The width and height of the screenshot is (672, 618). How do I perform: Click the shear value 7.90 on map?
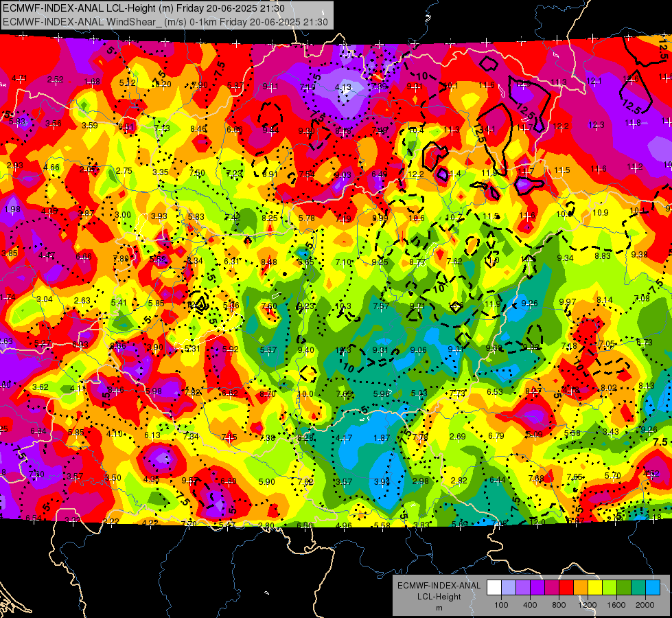(x=199, y=85)
